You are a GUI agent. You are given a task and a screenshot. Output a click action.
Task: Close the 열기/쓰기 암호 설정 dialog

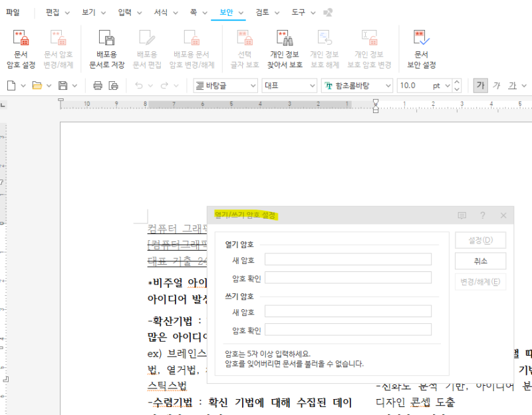coord(503,215)
